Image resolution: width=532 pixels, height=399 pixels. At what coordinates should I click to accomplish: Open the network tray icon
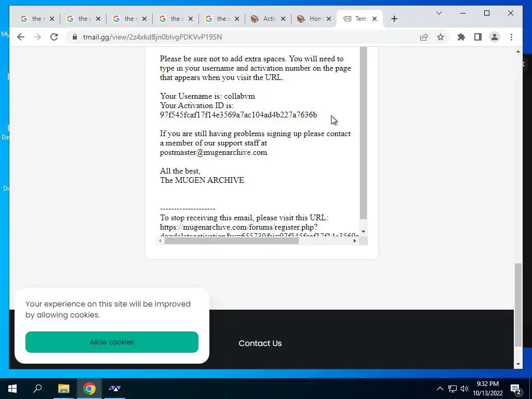tap(453, 389)
